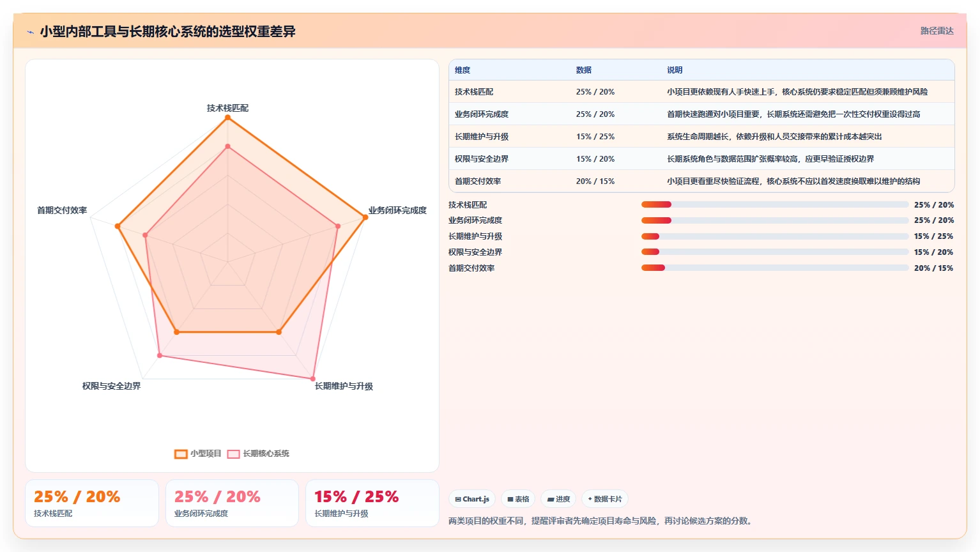Toggle the 长期核心系统 legend item
The width and height of the screenshot is (980, 552).
259,454
